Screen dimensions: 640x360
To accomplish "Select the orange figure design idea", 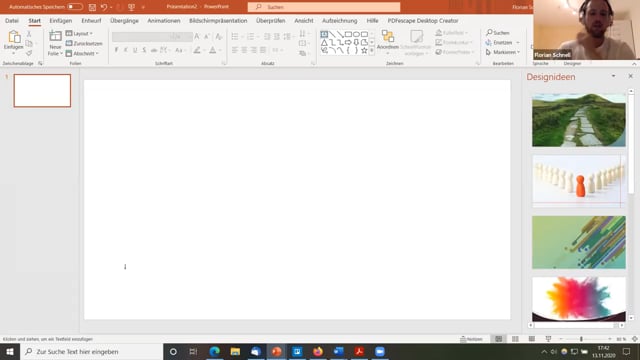I will 579,181.
